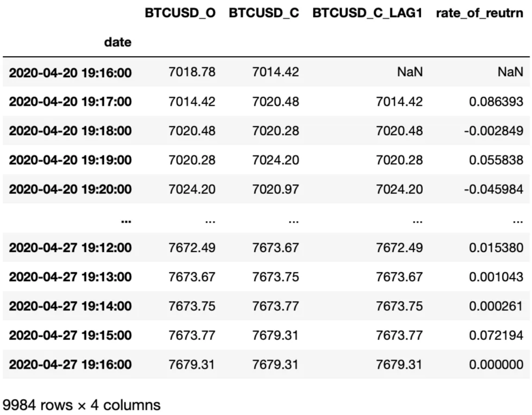Click the 9984 rows × 4 columns text
The height and width of the screenshot is (415, 532).
point(81,405)
